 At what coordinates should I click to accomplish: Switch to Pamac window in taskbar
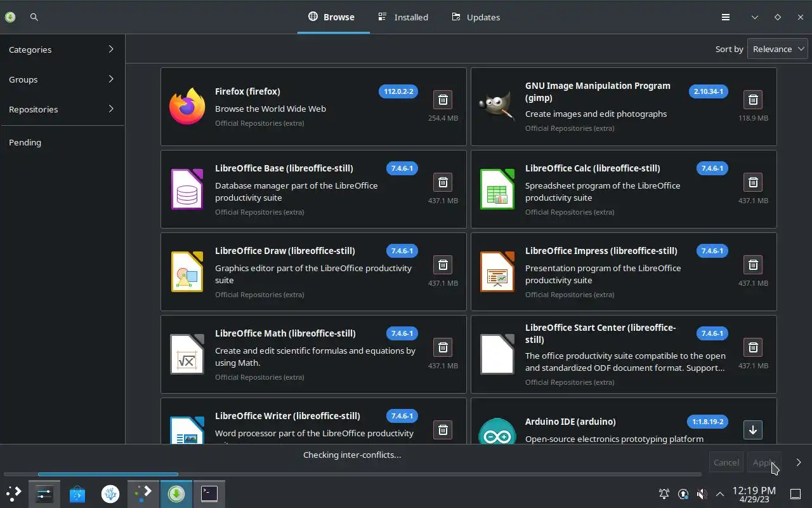click(176, 493)
